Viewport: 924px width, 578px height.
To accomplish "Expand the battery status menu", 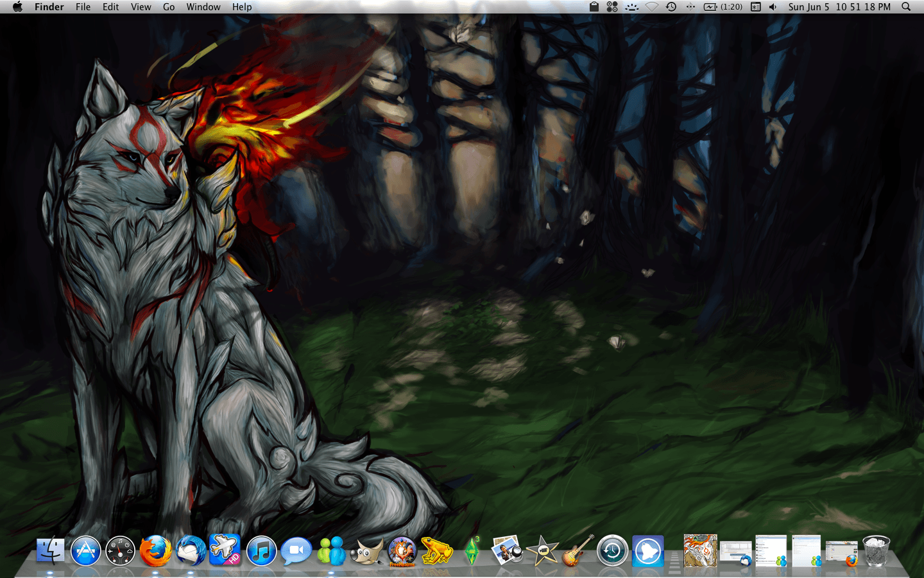I will pyautogui.click(x=723, y=7).
